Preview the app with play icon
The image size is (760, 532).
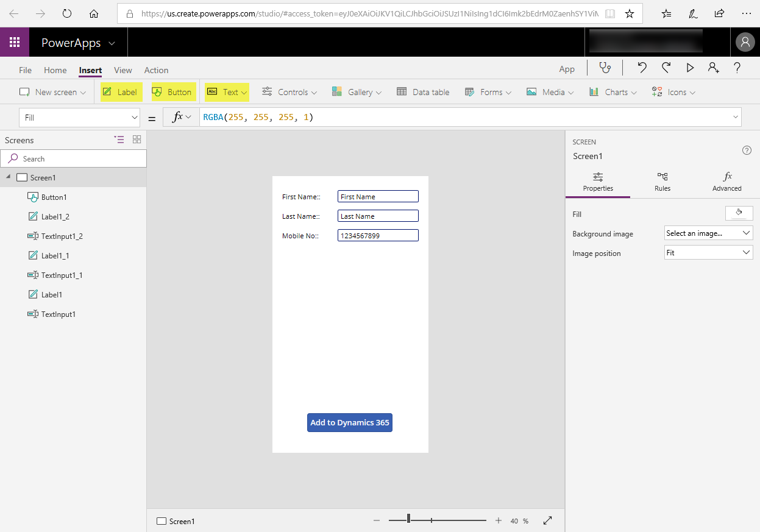pos(690,68)
